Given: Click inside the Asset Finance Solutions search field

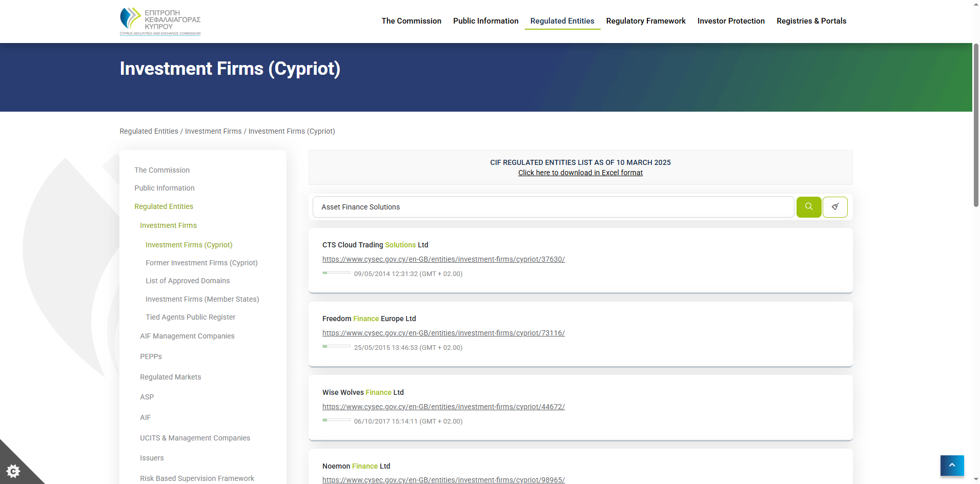Looking at the screenshot, I should pos(553,207).
